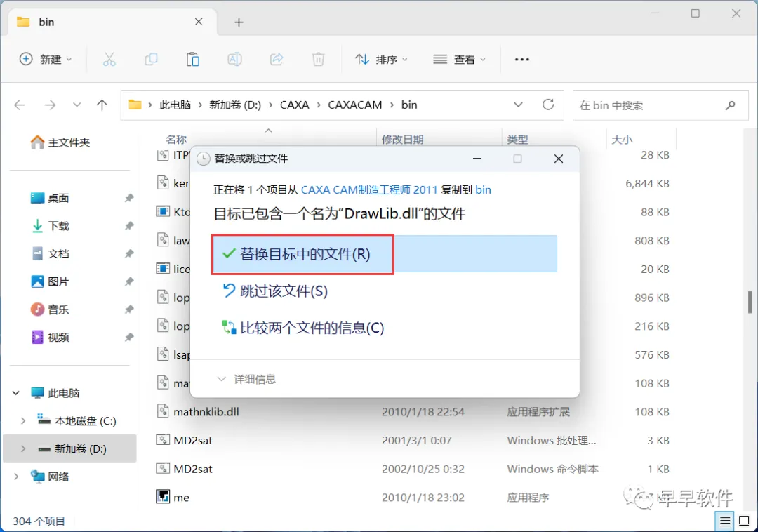The image size is (758, 532).
Task: Add a new tab with plus button
Action: 239,22
